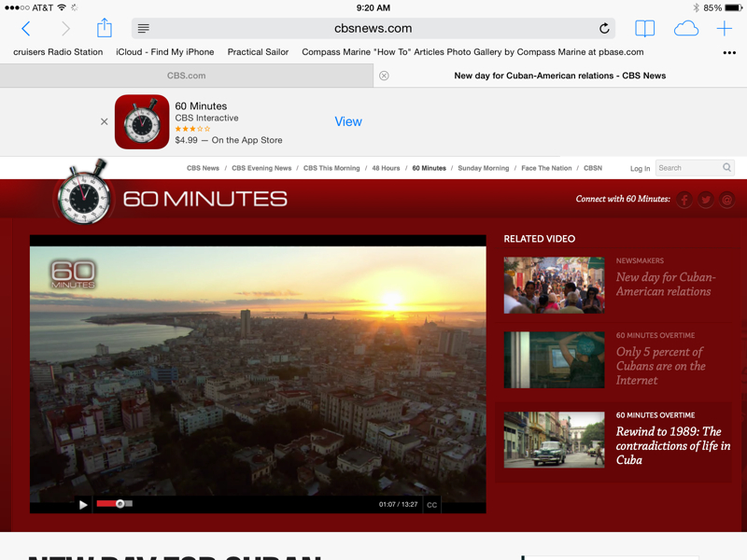Viewport: 747px width, 560px height.
Task: Toggle closed captions with CC button
Action: [x=431, y=505]
